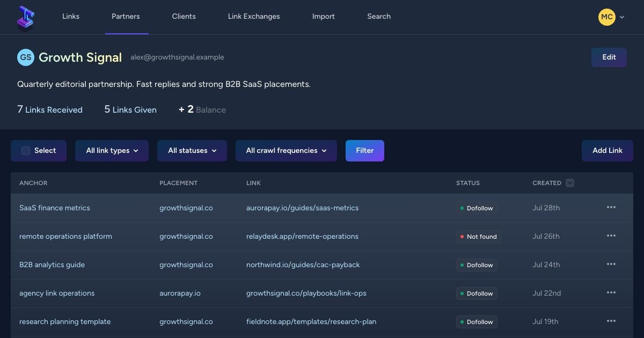The width and height of the screenshot is (644, 338).
Task: Click the 7 Links Received stat
Action: 50,109
